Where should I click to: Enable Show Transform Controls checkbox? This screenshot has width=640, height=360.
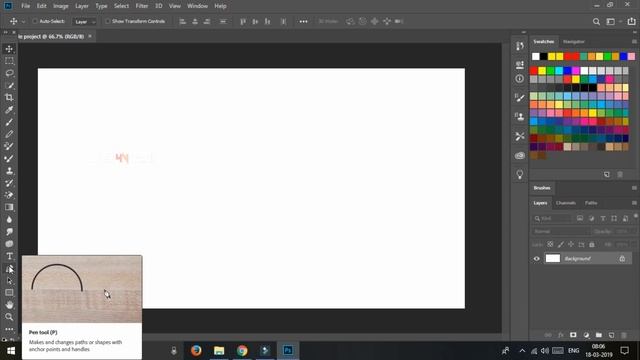[107, 21]
